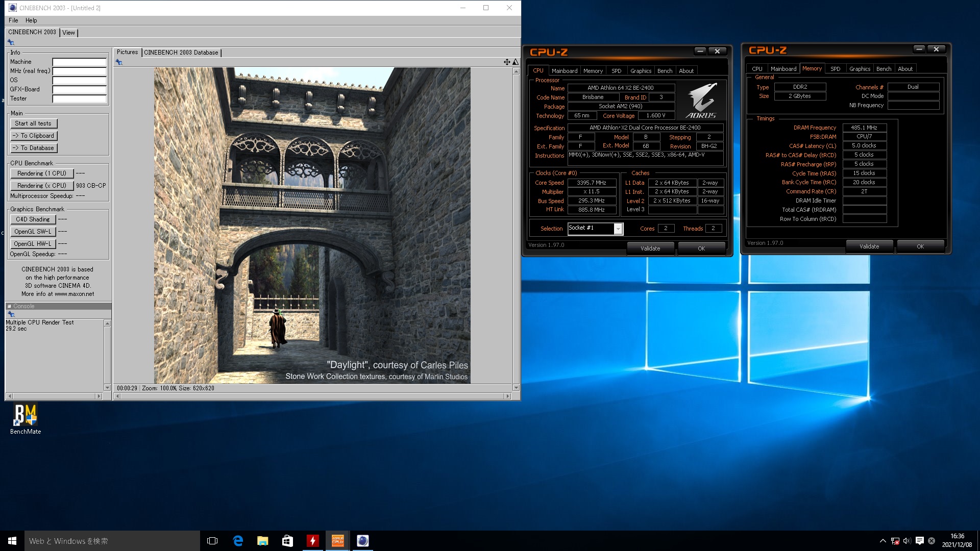This screenshot has width=980, height=551.
Task: Open Mainboard tab in left CPU-Z window
Action: (x=564, y=71)
